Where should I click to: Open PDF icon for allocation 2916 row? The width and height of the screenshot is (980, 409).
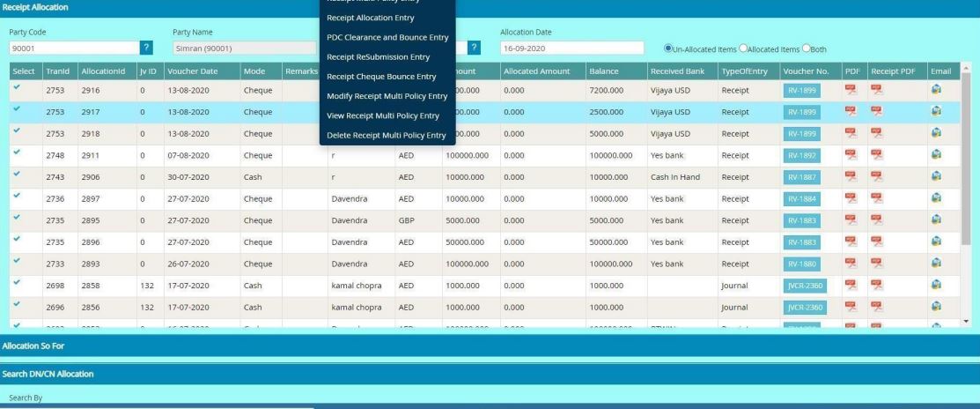851,89
